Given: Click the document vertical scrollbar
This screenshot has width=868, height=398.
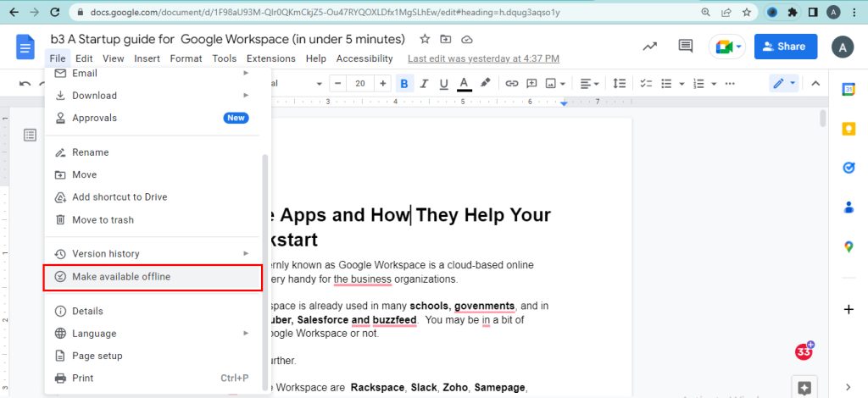Looking at the screenshot, I should [x=823, y=119].
